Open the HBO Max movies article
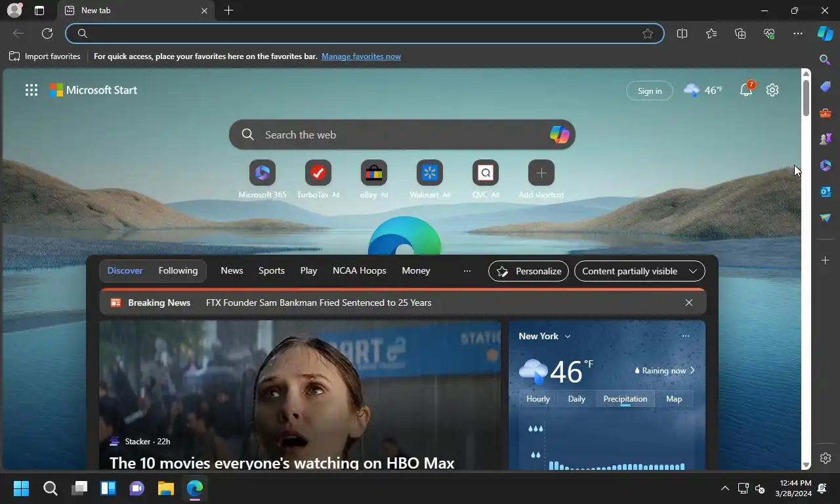The image size is (840, 504). pos(300,395)
